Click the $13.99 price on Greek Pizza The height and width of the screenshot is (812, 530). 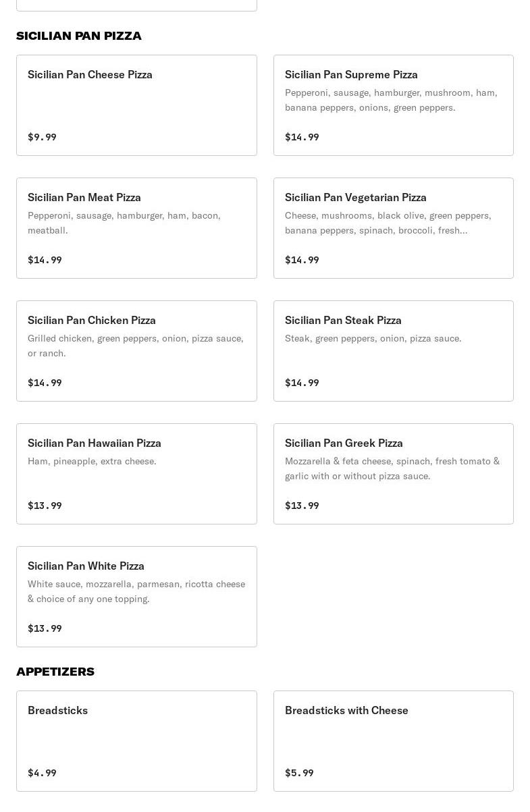302,506
